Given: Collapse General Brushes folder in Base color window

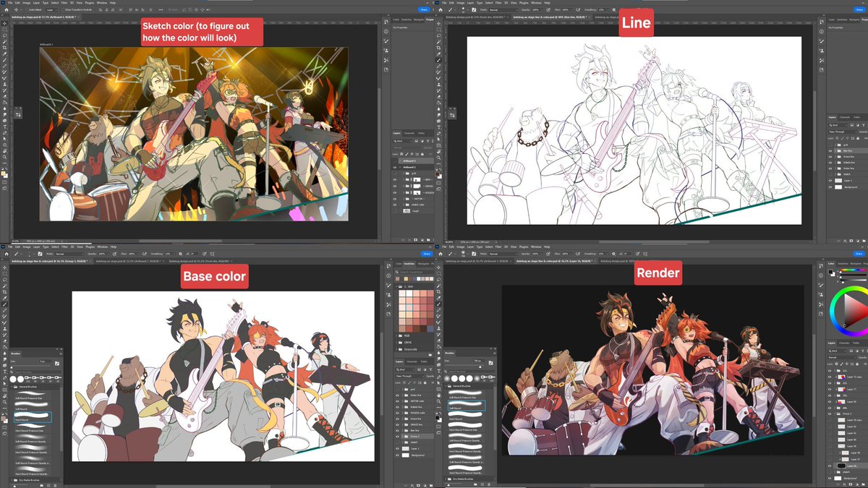Looking at the screenshot, I should click(x=11, y=387).
